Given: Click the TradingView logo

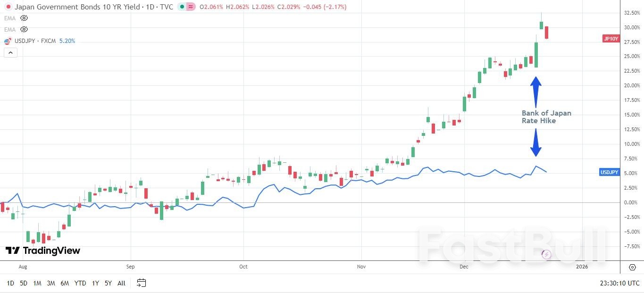Looking at the screenshot, I should point(43,251).
